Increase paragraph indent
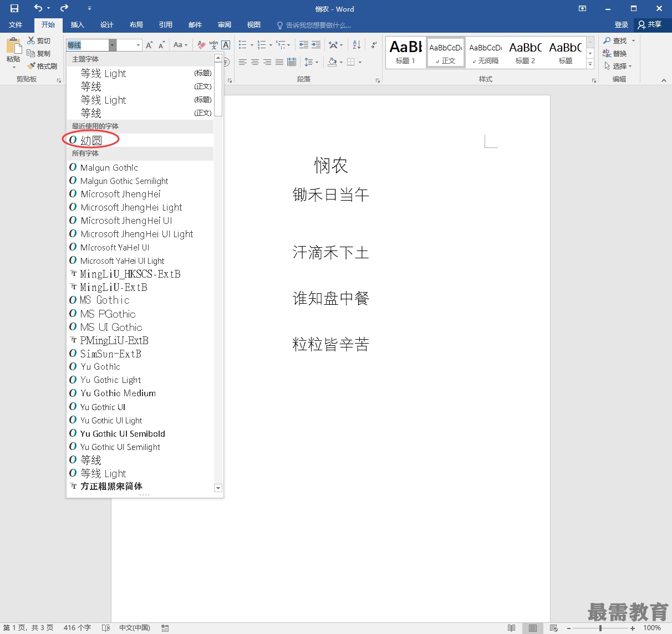The image size is (672, 634). pyautogui.click(x=316, y=45)
